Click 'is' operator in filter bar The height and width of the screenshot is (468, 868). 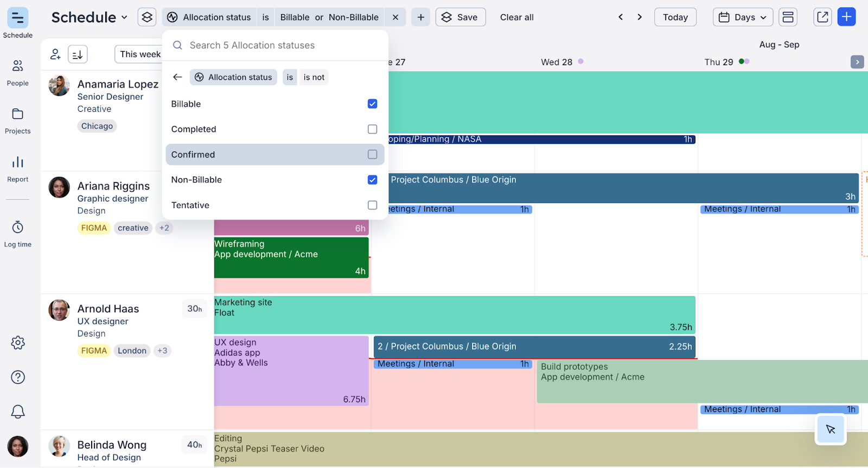(265, 17)
